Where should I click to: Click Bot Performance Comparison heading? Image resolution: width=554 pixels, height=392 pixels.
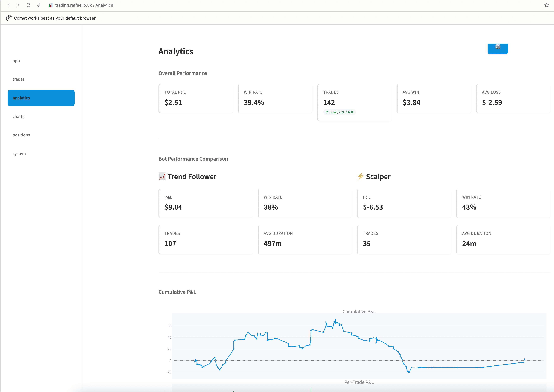click(x=193, y=159)
